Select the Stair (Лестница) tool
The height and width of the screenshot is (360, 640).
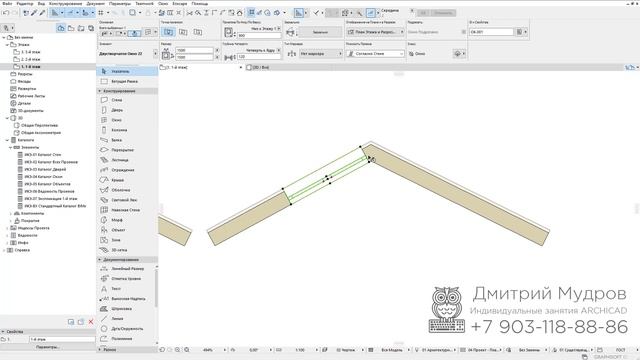click(127, 160)
